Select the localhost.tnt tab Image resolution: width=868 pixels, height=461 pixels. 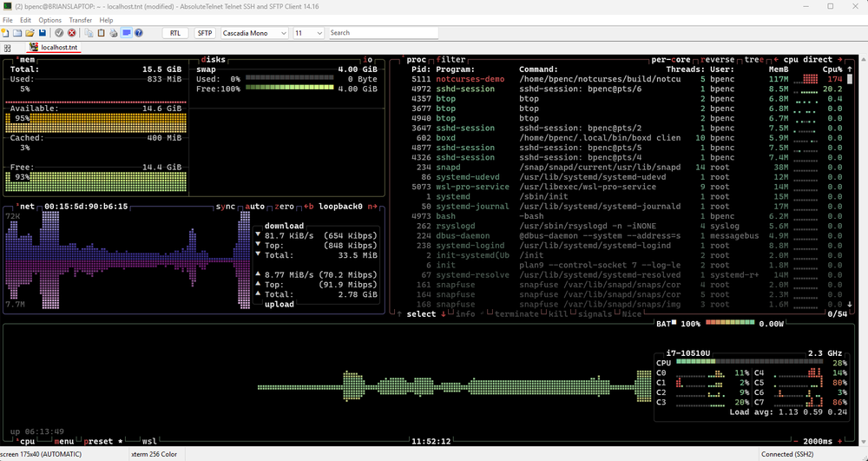click(54, 48)
